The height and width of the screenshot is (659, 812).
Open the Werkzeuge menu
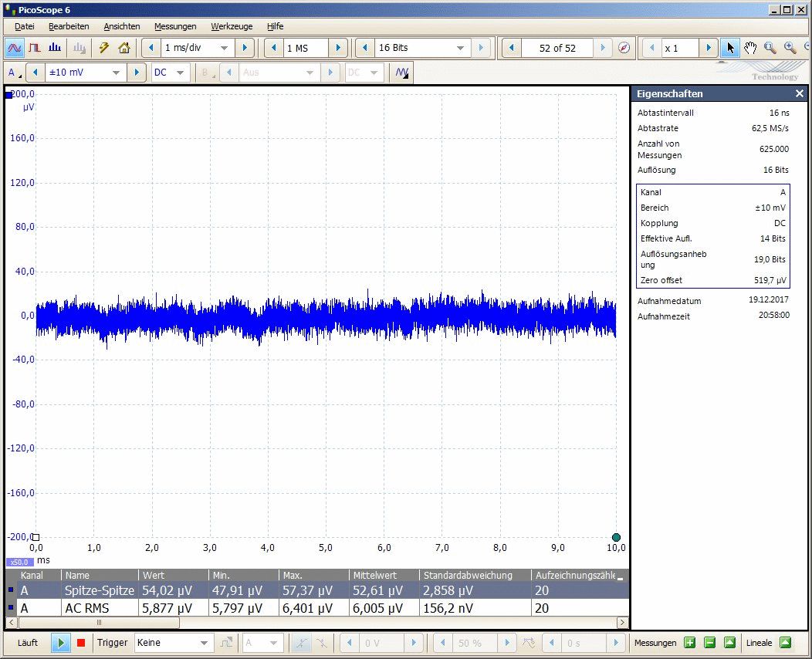pos(232,26)
